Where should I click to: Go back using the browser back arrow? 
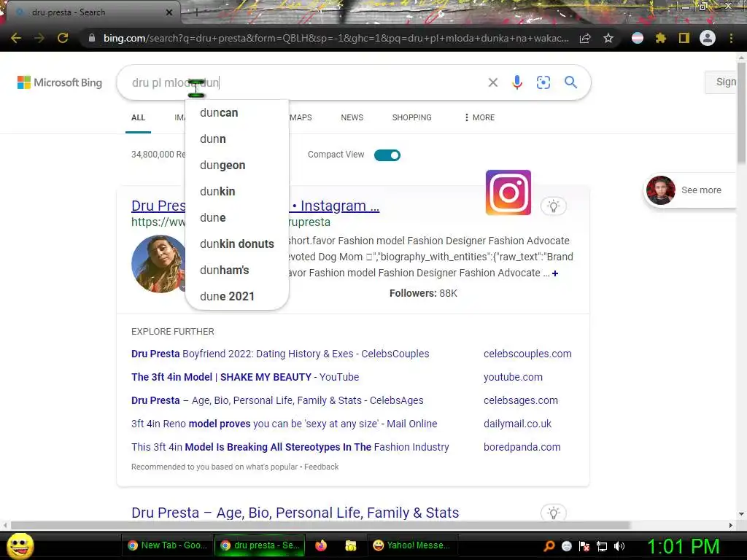(16, 38)
